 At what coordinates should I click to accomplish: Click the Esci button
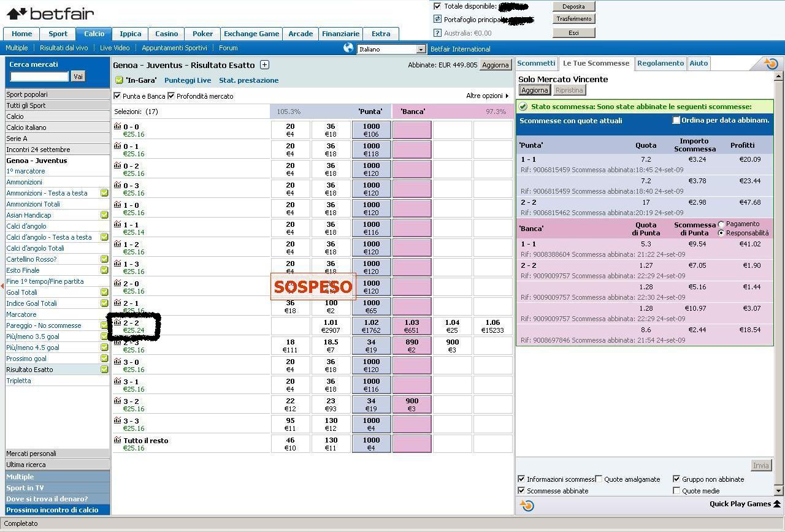pyautogui.click(x=573, y=33)
